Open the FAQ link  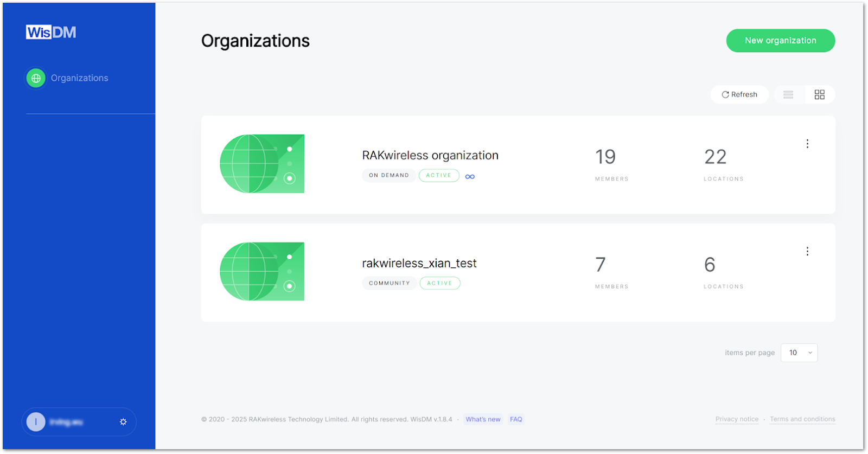point(516,419)
